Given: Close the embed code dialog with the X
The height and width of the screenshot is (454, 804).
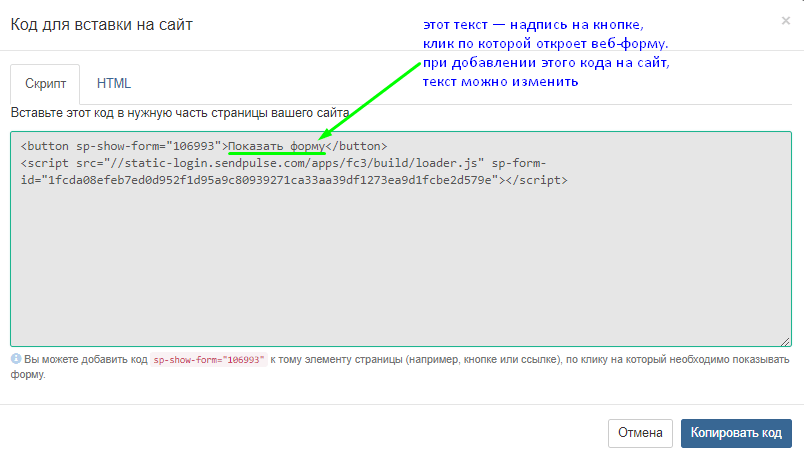Looking at the screenshot, I should point(786,21).
